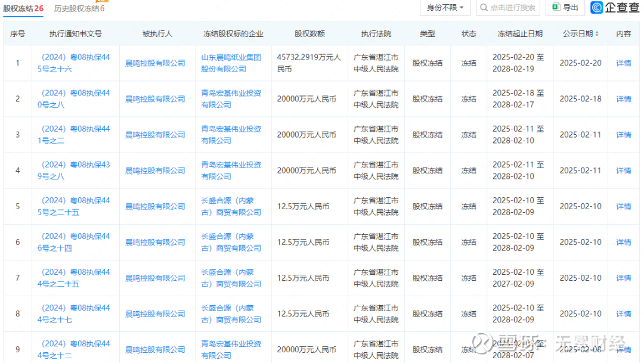Click the 被执行人 column header
This screenshot has width=644, height=363.
pos(157,33)
